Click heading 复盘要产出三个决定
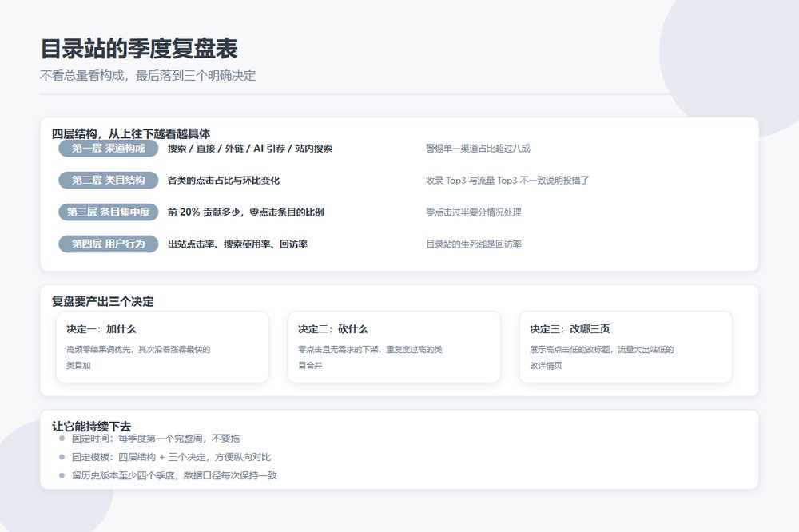 [x=102, y=301]
